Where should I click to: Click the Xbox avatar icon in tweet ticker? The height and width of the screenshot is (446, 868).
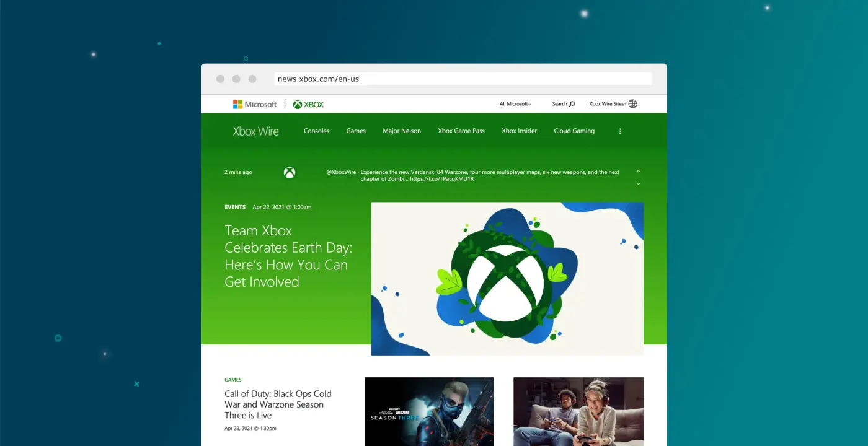coord(290,173)
